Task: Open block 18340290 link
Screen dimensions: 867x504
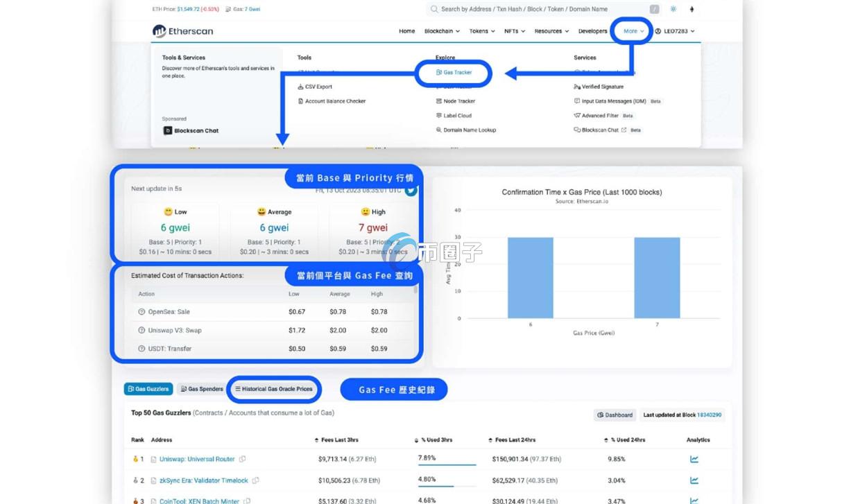Action: [x=709, y=415]
